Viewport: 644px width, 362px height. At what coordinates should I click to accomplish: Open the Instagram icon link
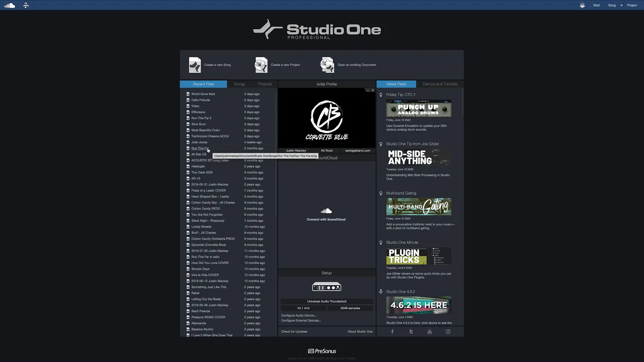(448, 331)
